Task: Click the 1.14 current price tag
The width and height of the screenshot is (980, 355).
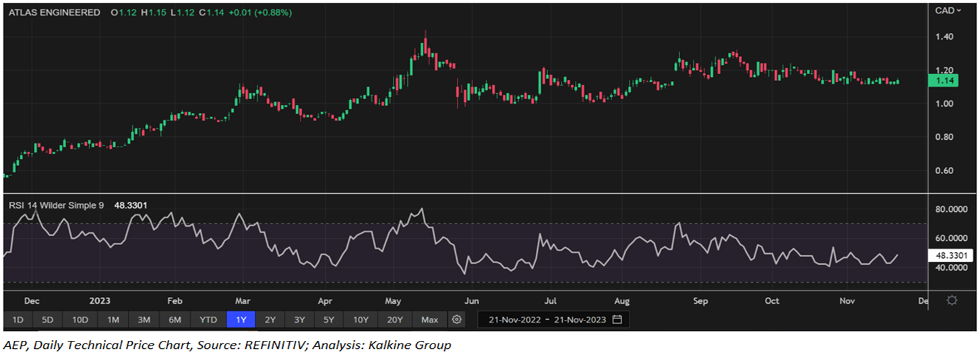Action: point(942,81)
